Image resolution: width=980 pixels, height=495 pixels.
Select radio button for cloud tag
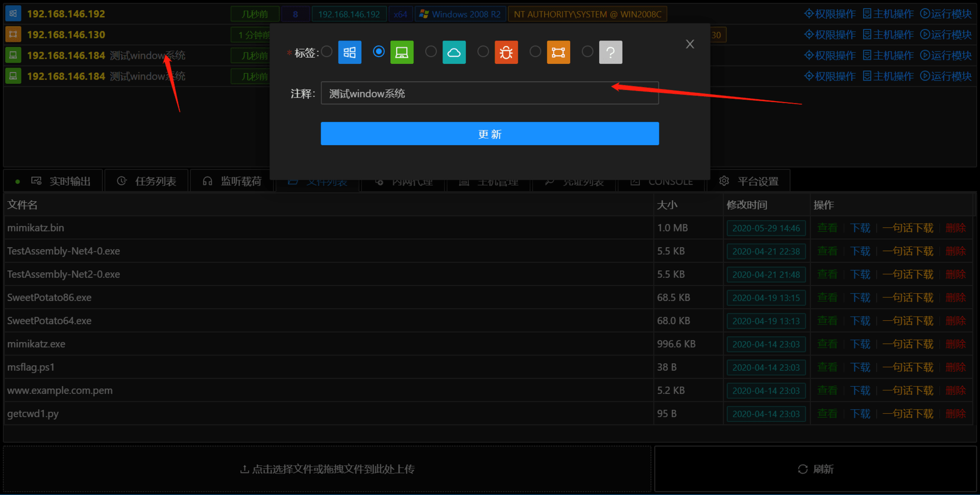coord(431,51)
